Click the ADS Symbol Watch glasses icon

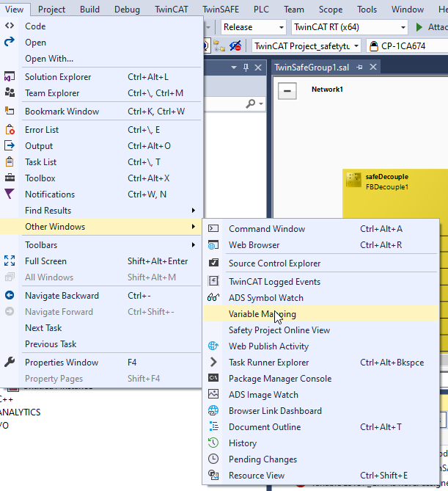[x=213, y=297]
